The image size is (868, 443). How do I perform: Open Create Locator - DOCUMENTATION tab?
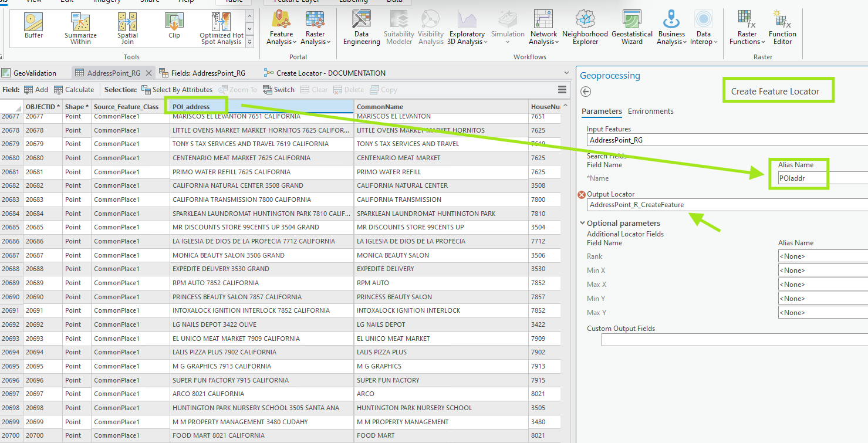point(325,73)
